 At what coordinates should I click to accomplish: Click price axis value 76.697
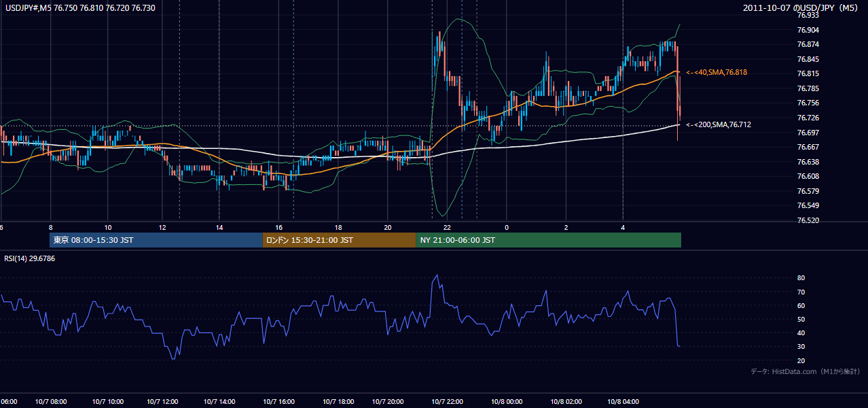click(808, 132)
